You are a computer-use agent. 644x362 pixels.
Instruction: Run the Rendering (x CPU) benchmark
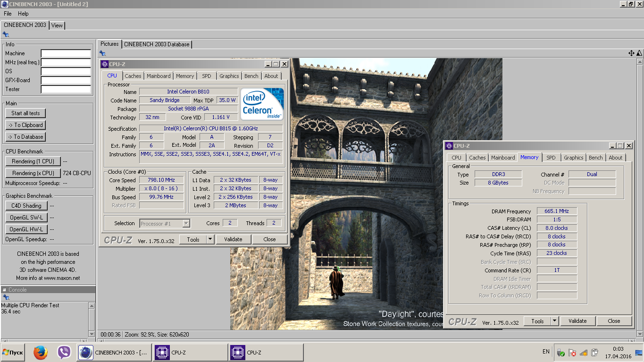click(33, 173)
